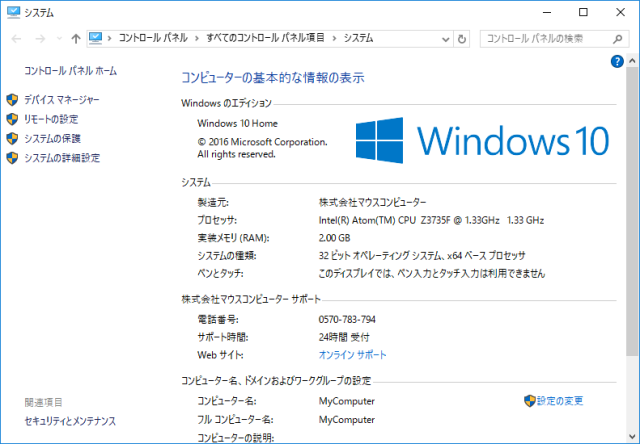Open リモートの設定 link
The width and height of the screenshot is (640, 444).
point(51,119)
